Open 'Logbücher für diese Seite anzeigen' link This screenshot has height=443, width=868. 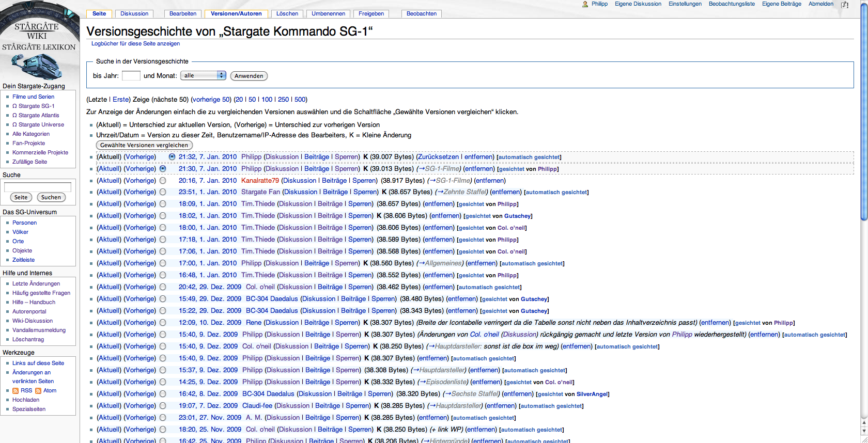click(x=135, y=43)
